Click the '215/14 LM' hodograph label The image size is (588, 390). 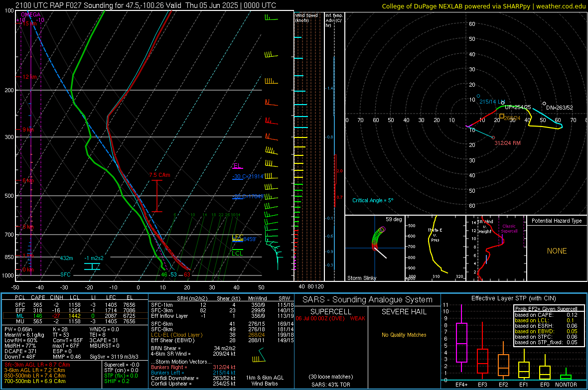492,102
